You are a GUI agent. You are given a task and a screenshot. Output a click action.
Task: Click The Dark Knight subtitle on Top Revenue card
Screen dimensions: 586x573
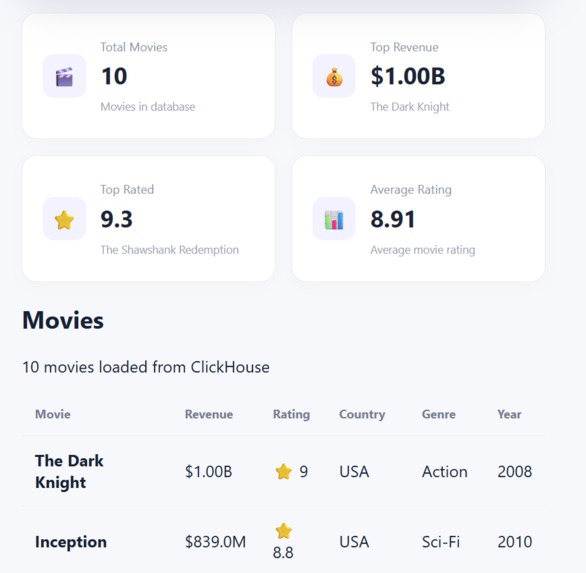click(410, 107)
